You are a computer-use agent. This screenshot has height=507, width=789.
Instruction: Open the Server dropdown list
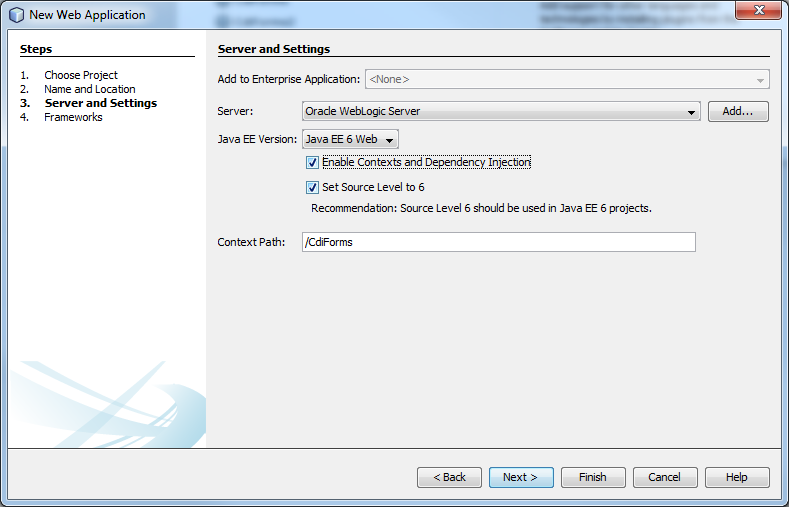(x=500, y=112)
